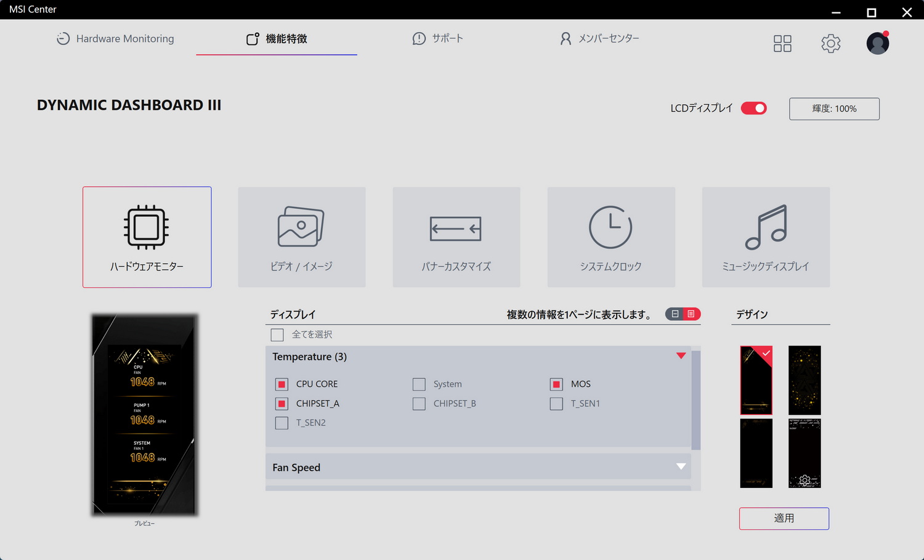This screenshot has height=560, width=924.
Task: Switch to the サポート tab
Action: tap(437, 38)
